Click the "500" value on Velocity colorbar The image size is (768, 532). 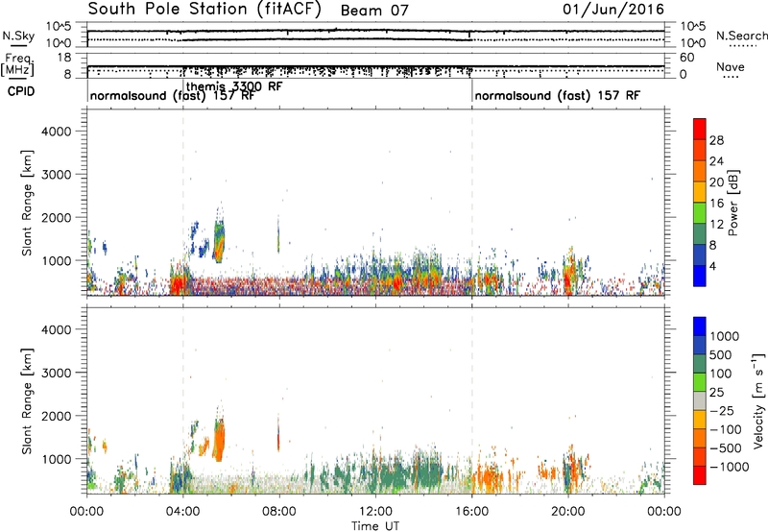pyautogui.click(x=723, y=355)
